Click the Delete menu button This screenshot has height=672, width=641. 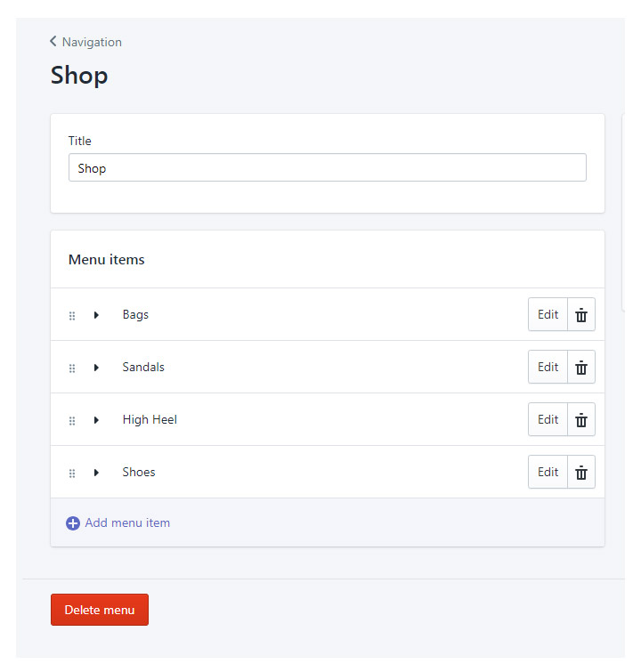[100, 610]
